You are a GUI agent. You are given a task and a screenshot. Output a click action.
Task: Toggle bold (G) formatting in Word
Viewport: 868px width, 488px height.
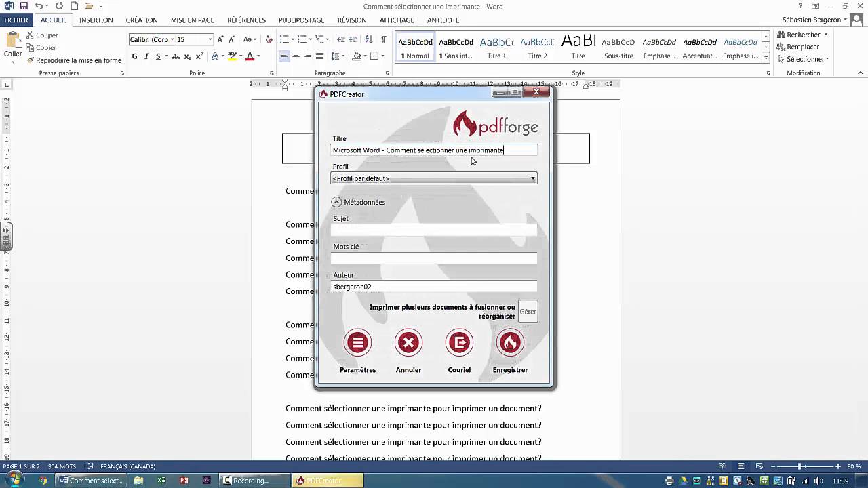click(x=134, y=56)
